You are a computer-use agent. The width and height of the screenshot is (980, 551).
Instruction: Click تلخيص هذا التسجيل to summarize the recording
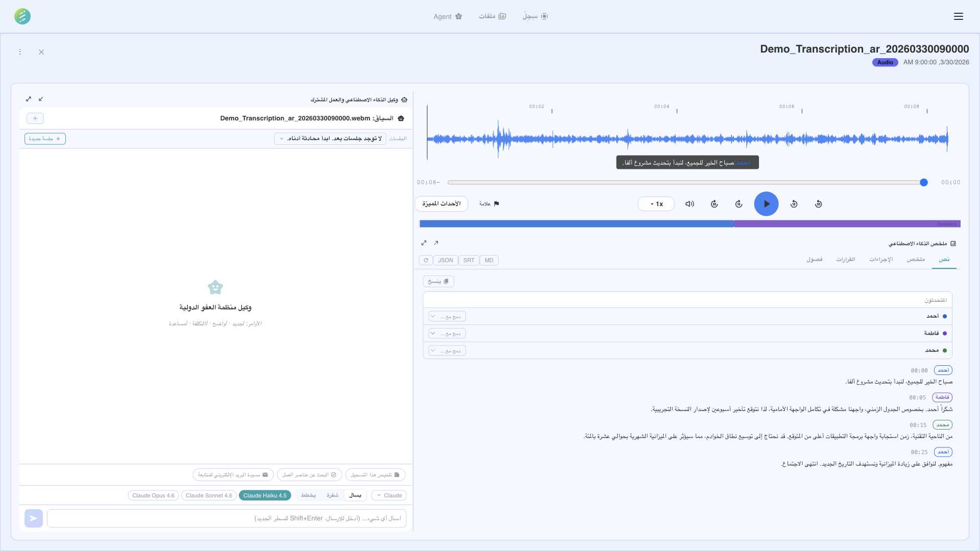[375, 474]
